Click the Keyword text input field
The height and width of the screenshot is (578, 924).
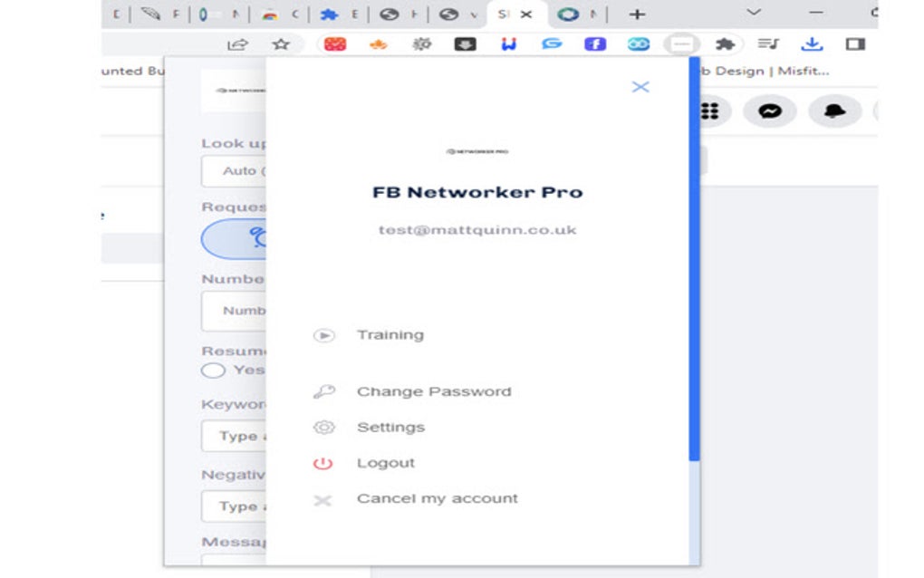[237, 436]
